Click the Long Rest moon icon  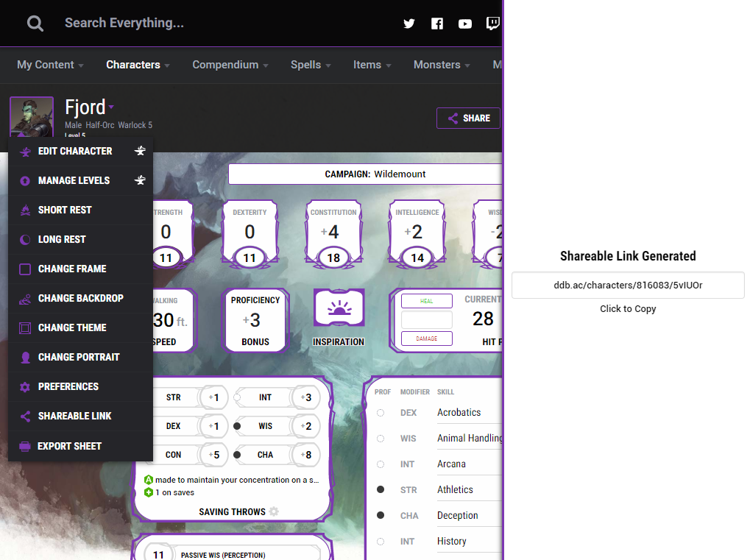click(x=25, y=240)
